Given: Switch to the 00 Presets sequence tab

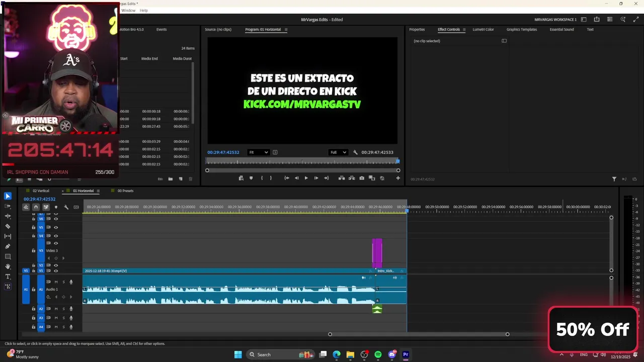Looking at the screenshot, I should (x=125, y=191).
